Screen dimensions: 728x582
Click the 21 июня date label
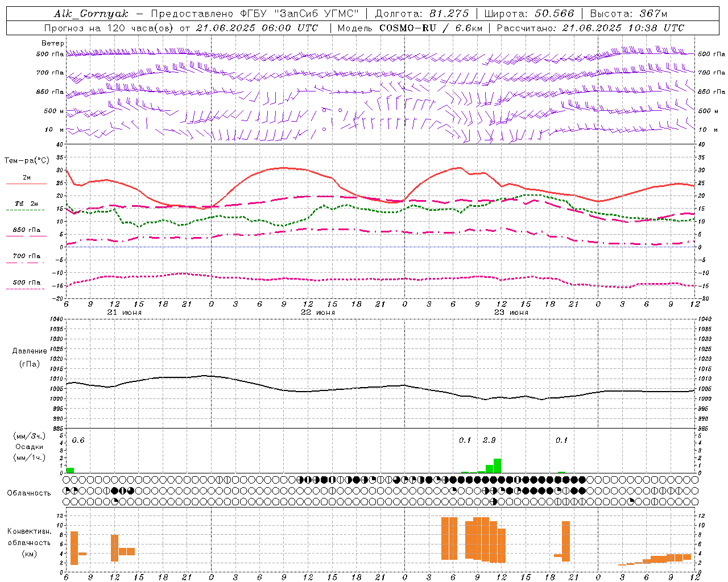click(125, 313)
